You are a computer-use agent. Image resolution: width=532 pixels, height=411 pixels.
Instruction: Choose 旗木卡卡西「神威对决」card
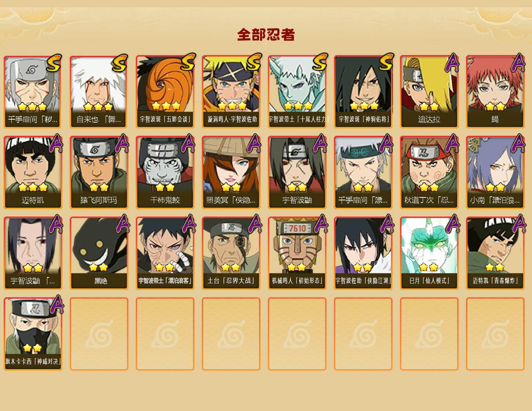(x=33, y=334)
